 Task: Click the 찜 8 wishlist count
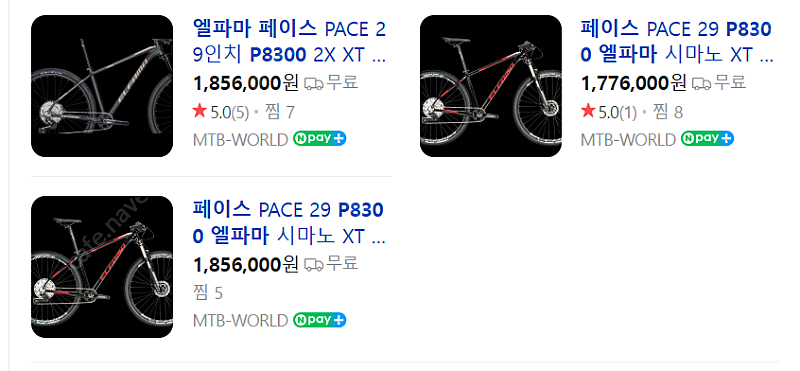tap(667, 112)
